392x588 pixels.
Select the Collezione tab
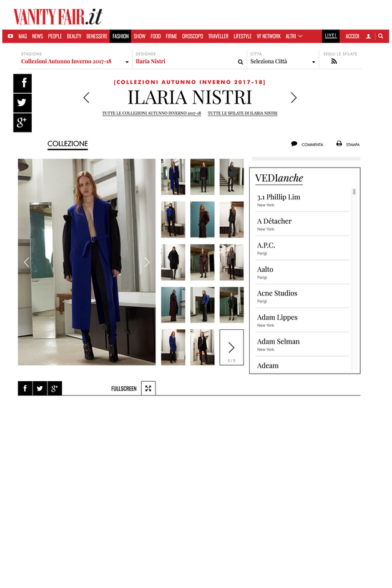(x=67, y=144)
